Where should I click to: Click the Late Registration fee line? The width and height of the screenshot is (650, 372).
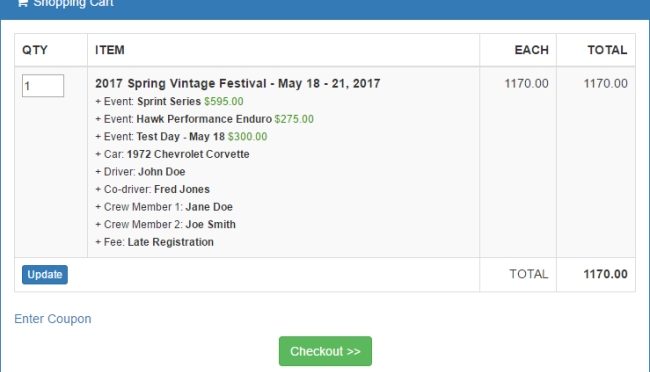(155, 242)
